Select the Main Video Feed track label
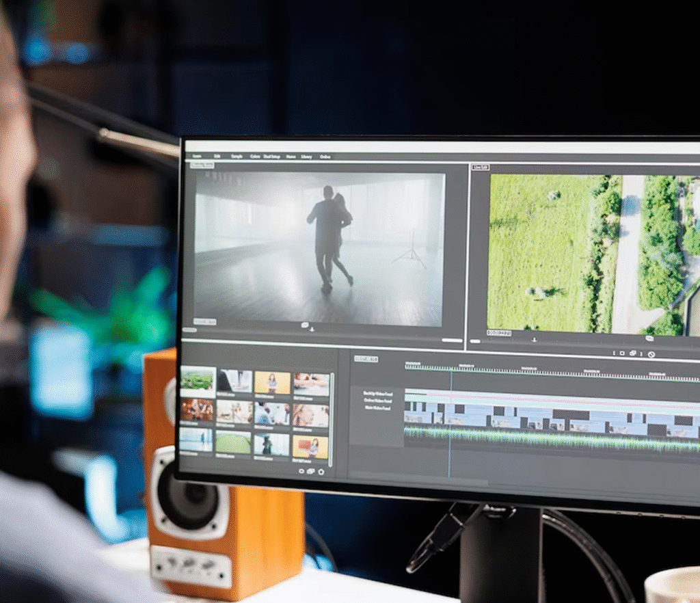 [x=377, y=408]
